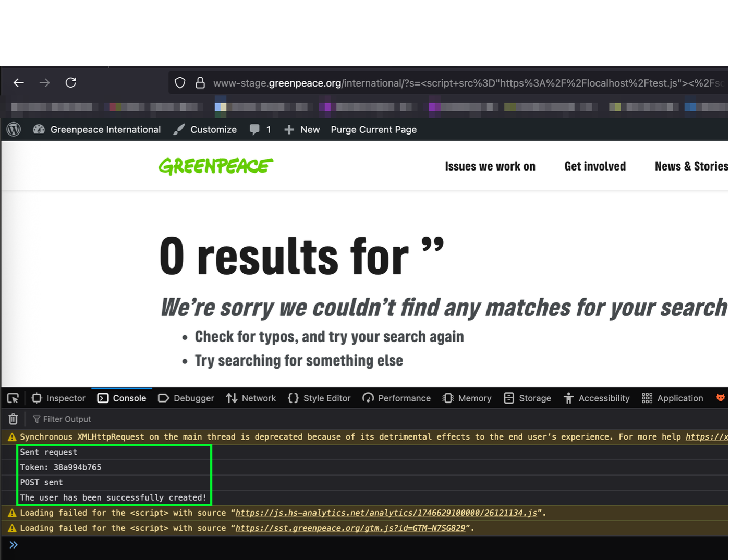Click the padlock site security icon
730x560 pixels.
tap(200, 83)
